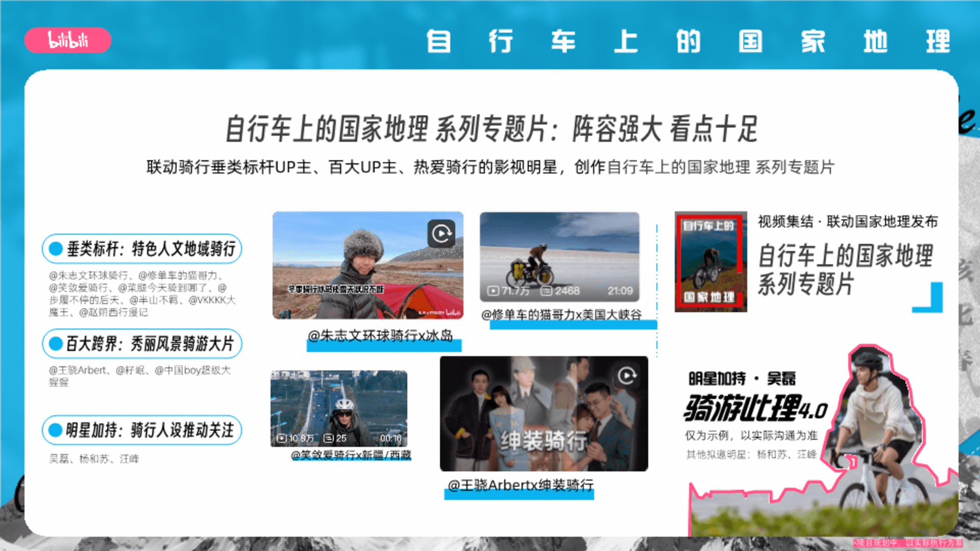The width and height of the screenshot is (980, 551).
Task: Click subtitle text overlay on Iceland video
Action: (336, 289)
